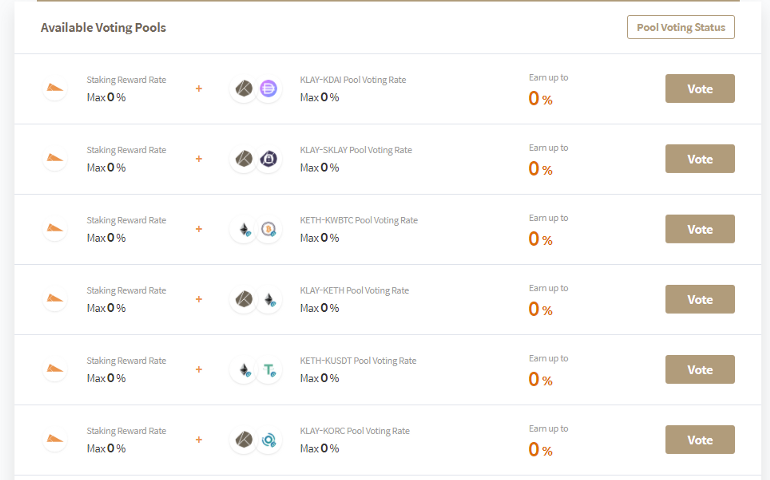Click the KETH icon in KLAY-KETH row

pos(270,299)
